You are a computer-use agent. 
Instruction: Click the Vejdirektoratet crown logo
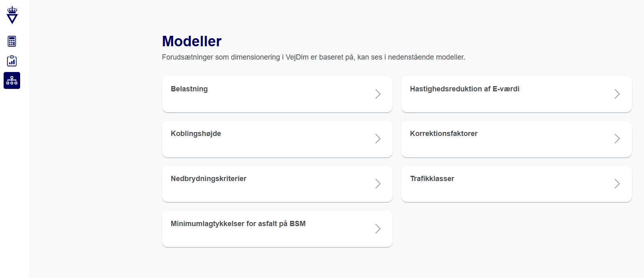pyautogui.click(x=12, y=15)
